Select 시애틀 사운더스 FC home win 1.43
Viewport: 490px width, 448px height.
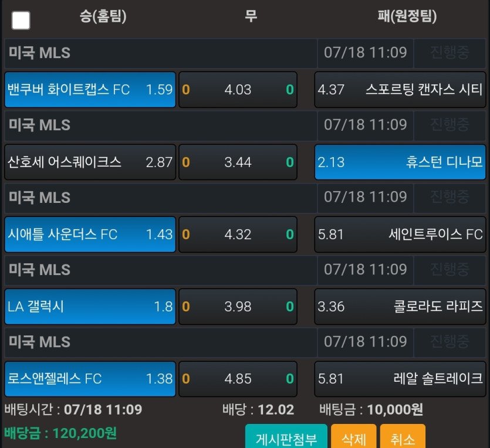coord(90,235)
